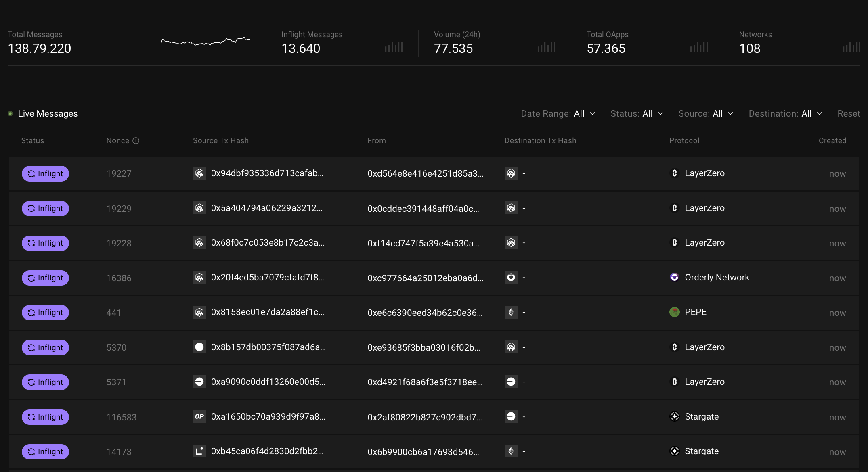Screen dimensions: 868x472
Task: Click the PEPE protocol icon
Action: (x=674, y=312)
